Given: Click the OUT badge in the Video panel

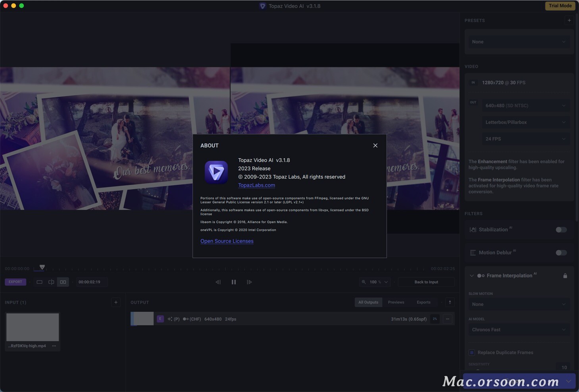Looking at the screenshot, I should 473,102.
